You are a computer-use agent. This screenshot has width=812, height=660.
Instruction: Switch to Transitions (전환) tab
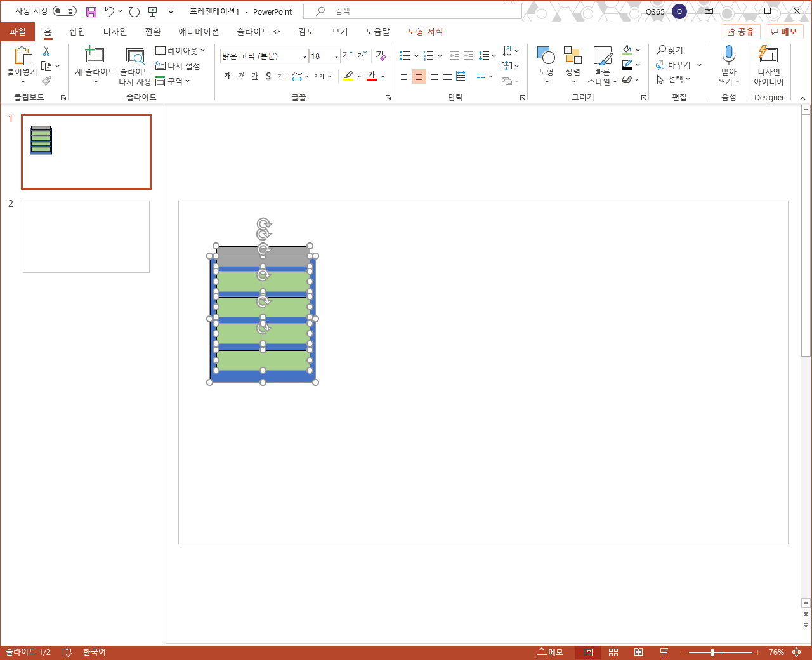tap(153, 31)
